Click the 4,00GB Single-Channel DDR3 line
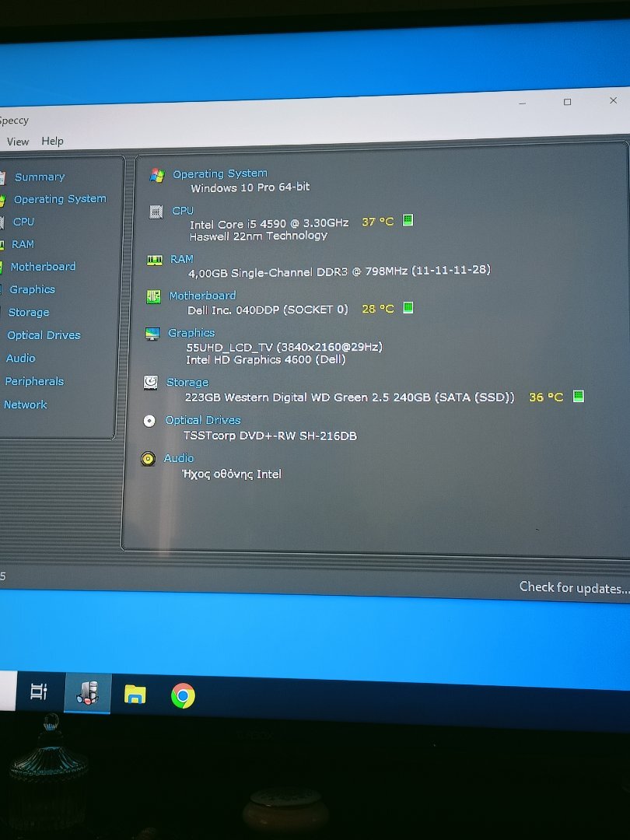The height and width of the screenshot is (840, 630). [x=339, y=271]
